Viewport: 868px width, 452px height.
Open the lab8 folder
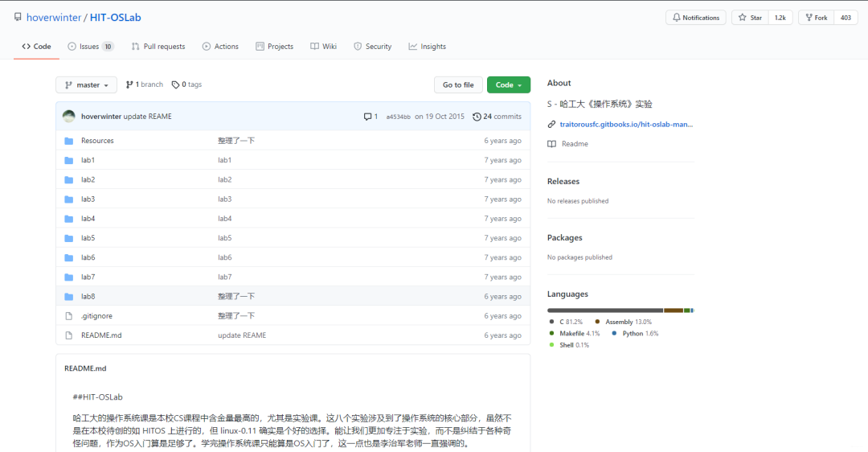point(88,296)
